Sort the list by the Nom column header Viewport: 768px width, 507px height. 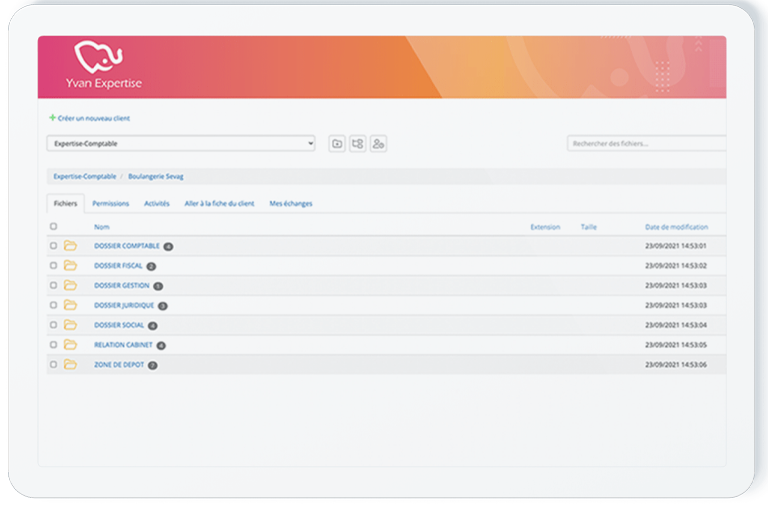click(102, 227)
